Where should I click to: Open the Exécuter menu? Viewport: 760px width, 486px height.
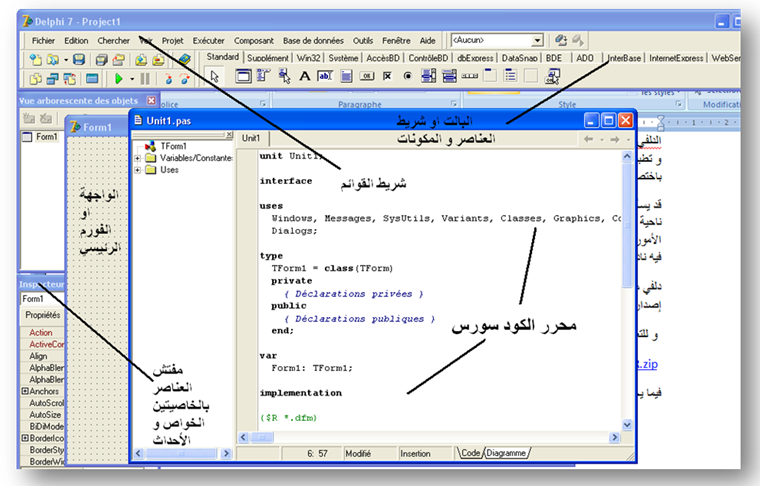[208, 41]
